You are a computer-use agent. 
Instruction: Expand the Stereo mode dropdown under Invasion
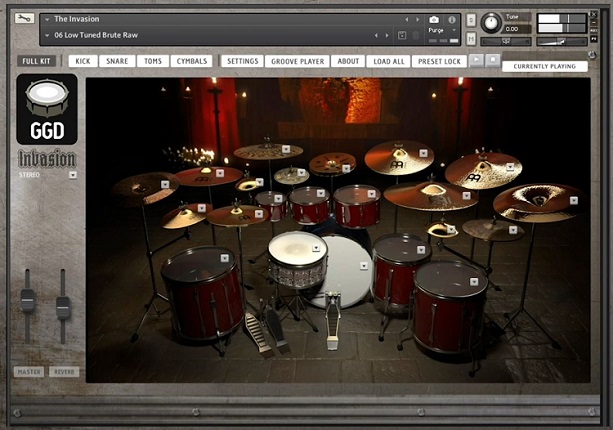pyautogui.click(x=73, y=175)
